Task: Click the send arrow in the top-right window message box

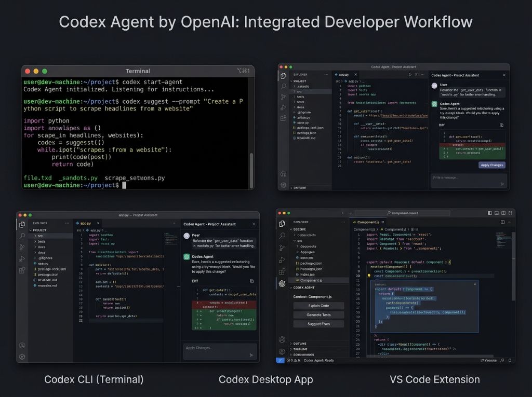Action: [502, 184]
